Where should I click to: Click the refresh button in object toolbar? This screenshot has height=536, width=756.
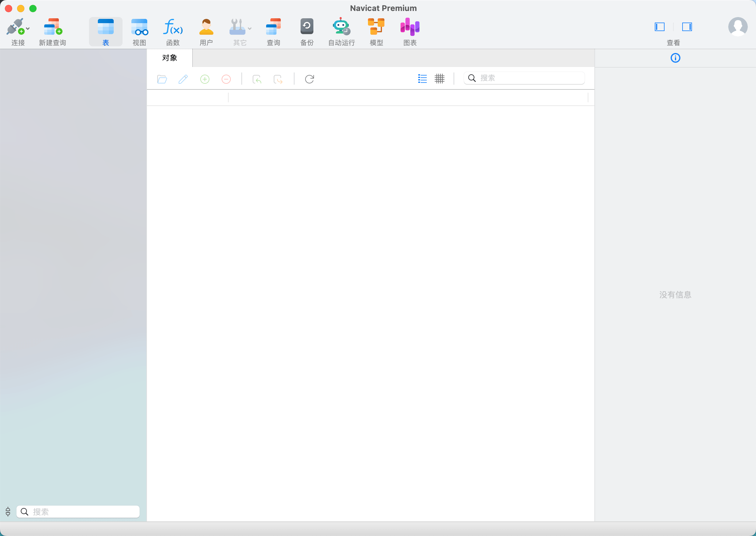pos(309,79)
